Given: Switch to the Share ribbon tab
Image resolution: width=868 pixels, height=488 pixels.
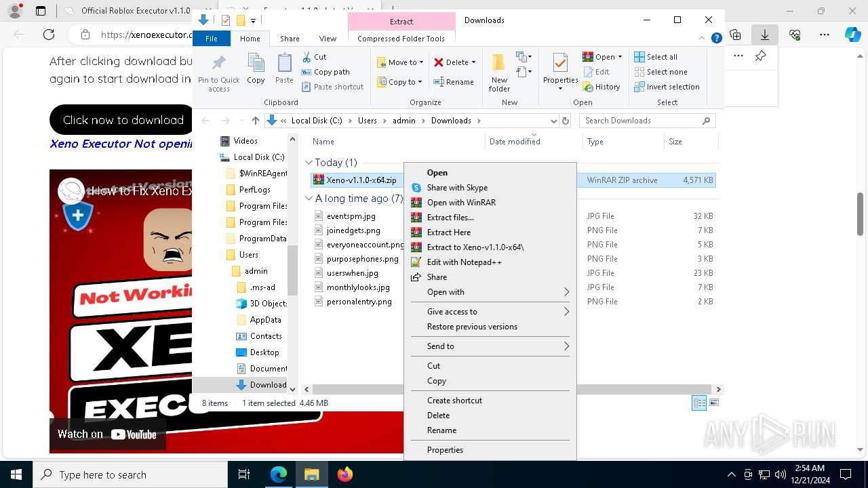Looking at the screenshot, I should point(290,39).
